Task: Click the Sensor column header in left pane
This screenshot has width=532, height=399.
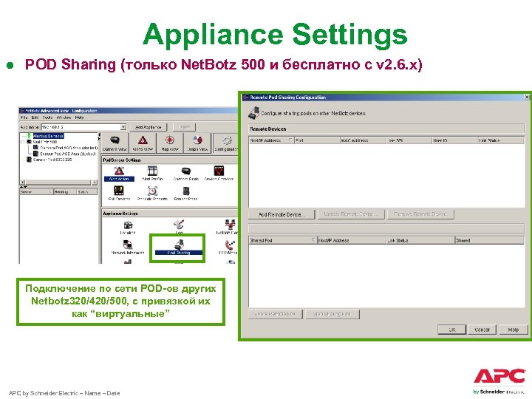Action: click(36, 192)
